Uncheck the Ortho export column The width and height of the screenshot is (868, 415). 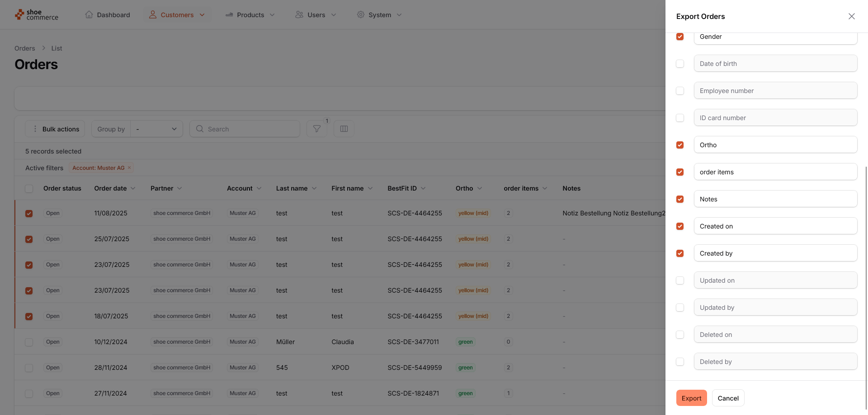pyautogui.click(x=679, y=145)
